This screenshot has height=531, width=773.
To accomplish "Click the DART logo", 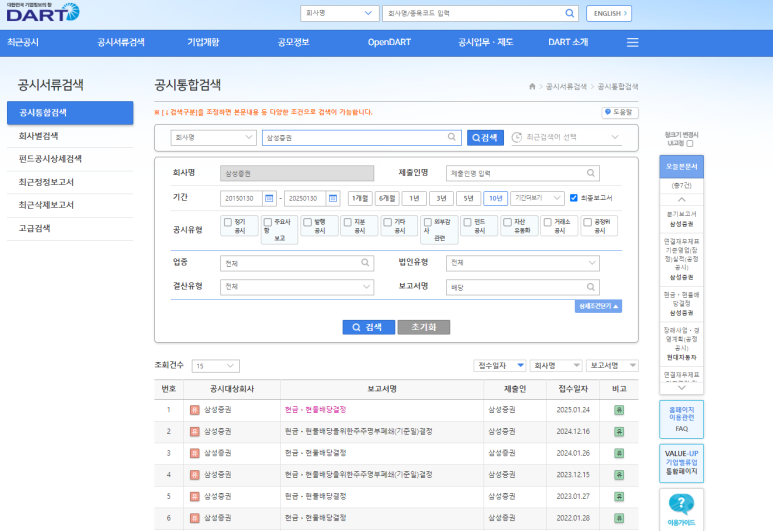I will [x=43, y=12].
